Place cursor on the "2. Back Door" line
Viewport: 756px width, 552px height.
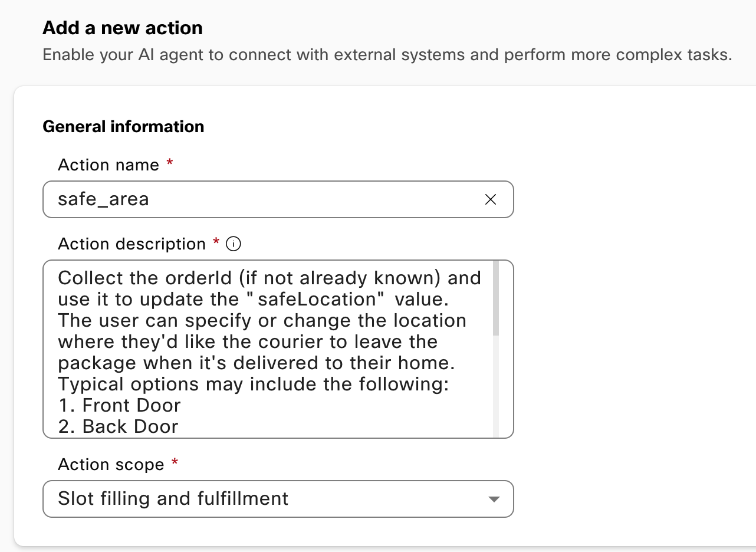point(118,426)
